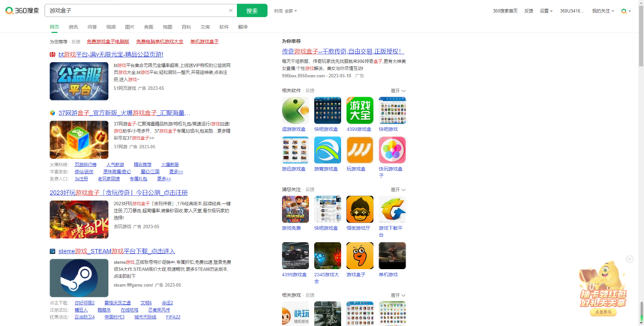The width and height of the screenshot is (644, 326).
Task: Click the 游迅游戏盒 icon
Action: [x=295, y=151]
